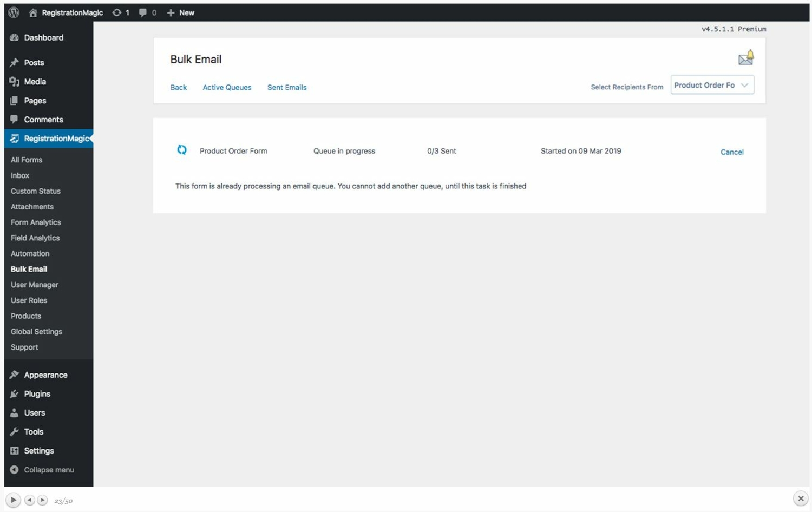812x512 pixels.
Task: Click the Plugins plug icon
Action: coord(14,394)
